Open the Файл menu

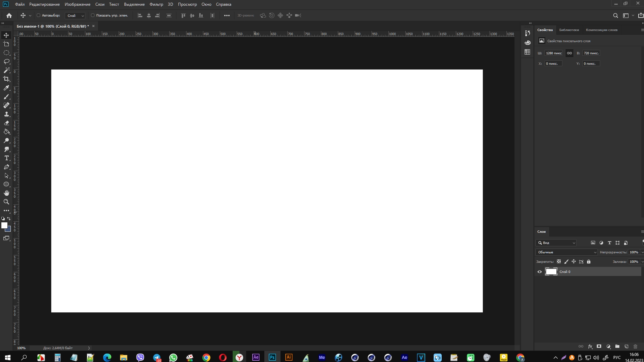coord(20,4)
